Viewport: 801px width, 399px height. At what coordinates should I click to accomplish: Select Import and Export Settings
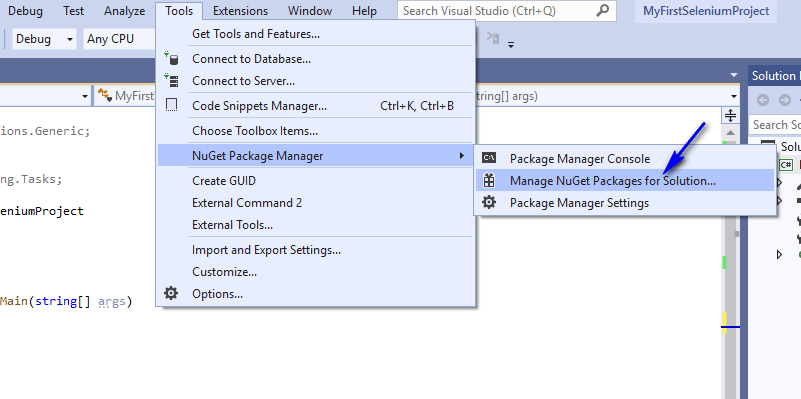click(316, 250)
